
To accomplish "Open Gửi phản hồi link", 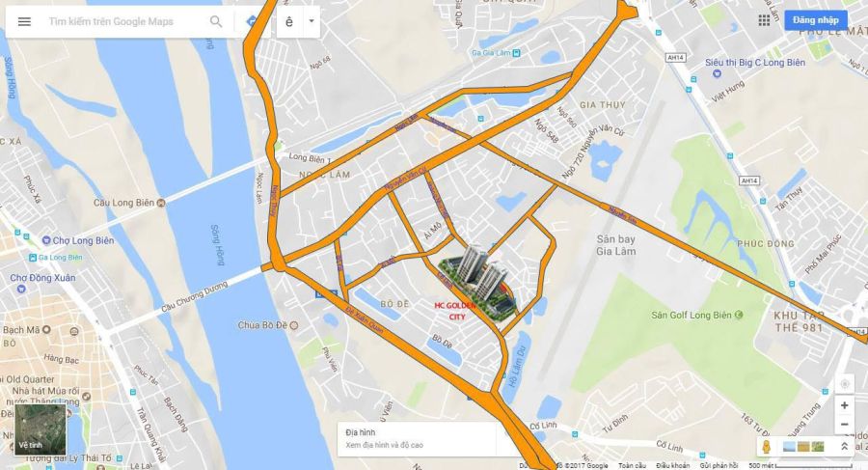I will pos(719,465).
